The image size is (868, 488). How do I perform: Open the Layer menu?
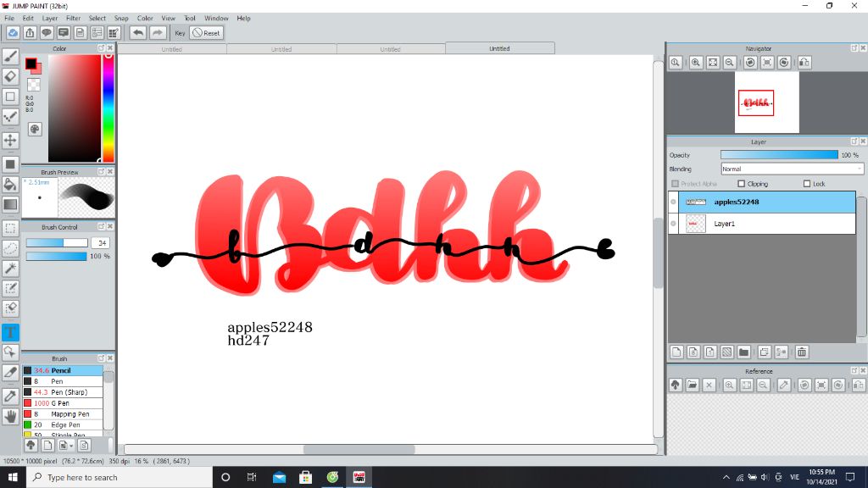[50, 19]
